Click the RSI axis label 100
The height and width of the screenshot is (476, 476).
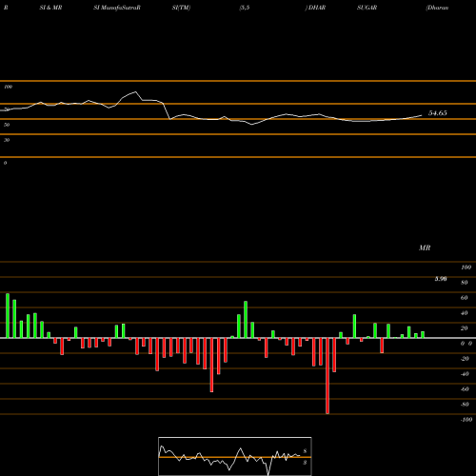tap(8, 87)
